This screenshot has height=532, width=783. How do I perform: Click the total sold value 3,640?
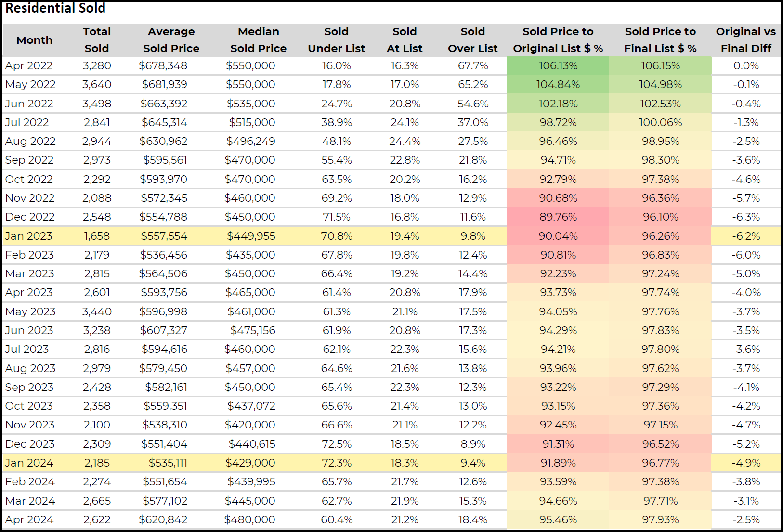coord(97,84)
